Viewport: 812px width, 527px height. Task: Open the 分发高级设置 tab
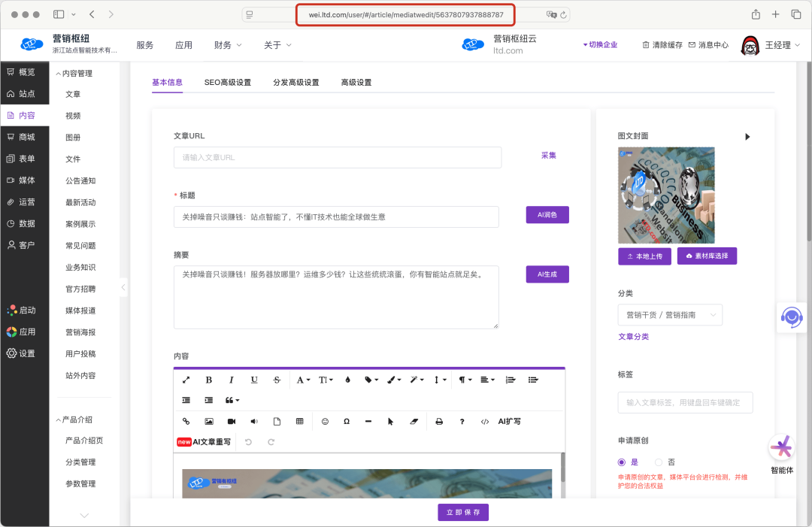point(295,83)
